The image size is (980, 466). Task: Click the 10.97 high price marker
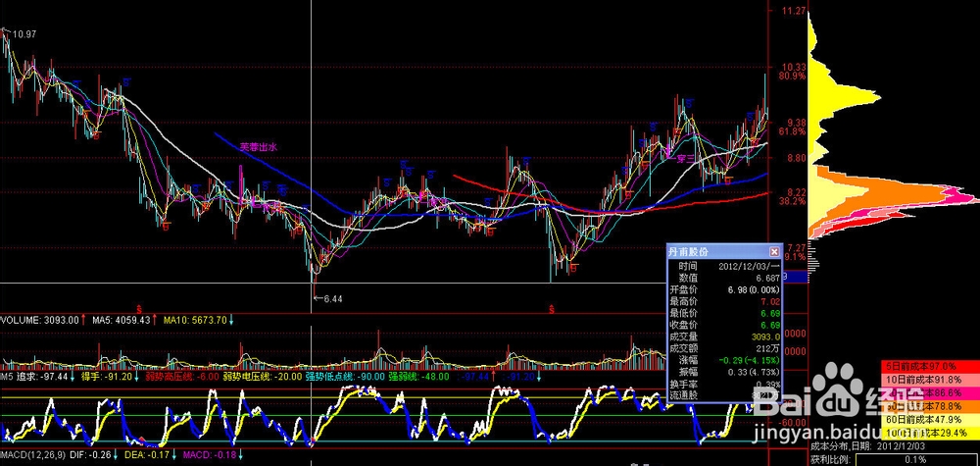pos(24,34)
